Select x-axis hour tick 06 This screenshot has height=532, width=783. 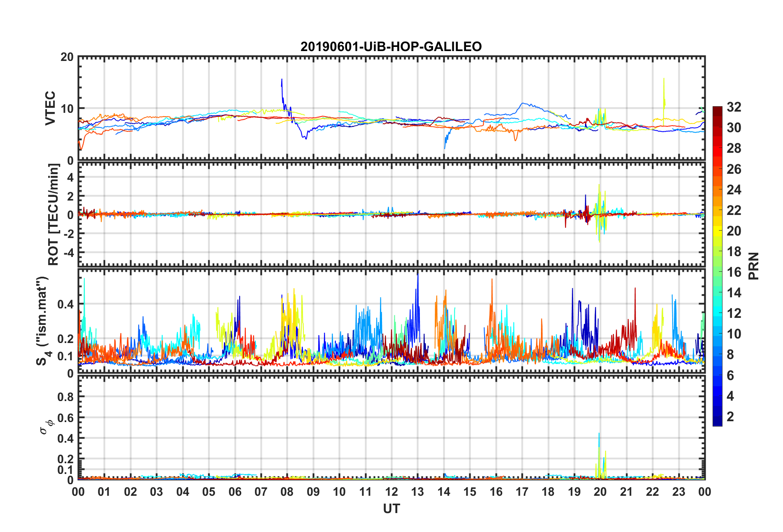235,492
